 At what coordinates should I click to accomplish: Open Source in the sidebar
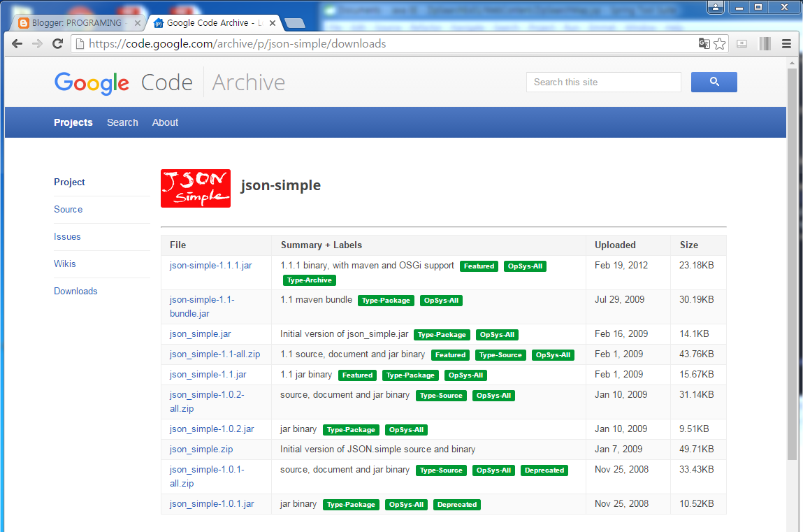[x=68, y=210]
